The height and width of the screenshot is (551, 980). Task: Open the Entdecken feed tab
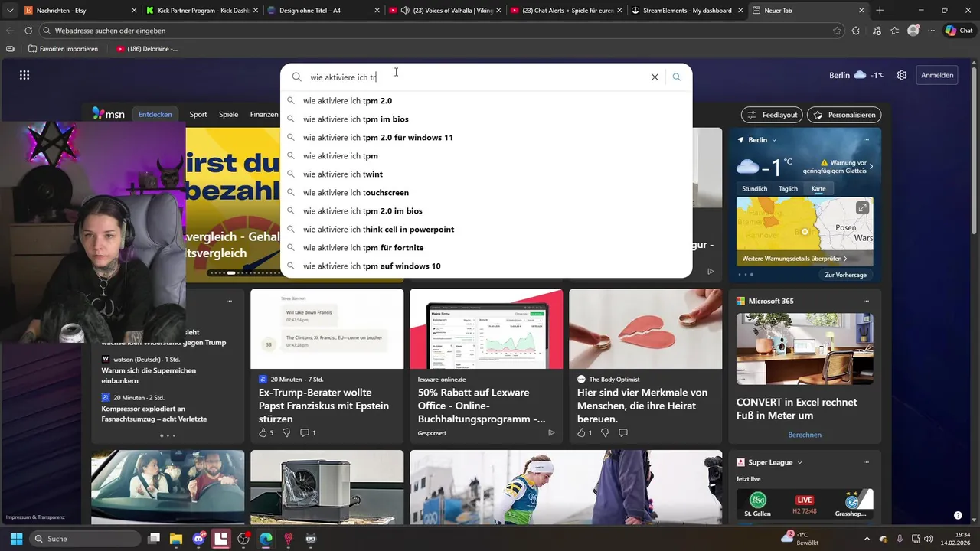[x=155, y=114]
